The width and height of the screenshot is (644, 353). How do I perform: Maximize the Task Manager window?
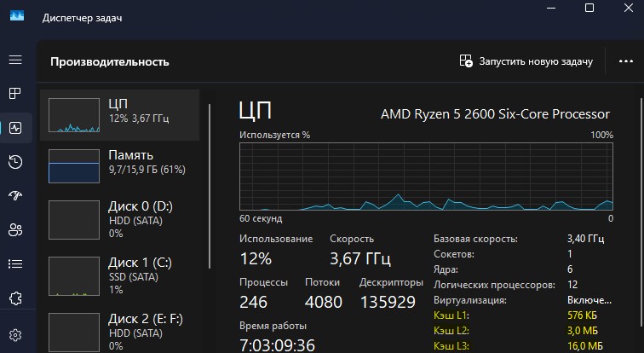tap(589, 8)
